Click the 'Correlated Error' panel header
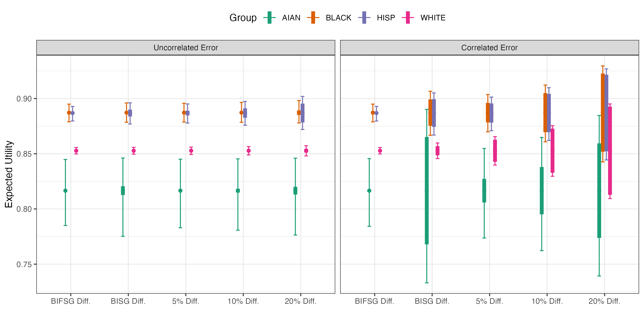 coord(489,47)
